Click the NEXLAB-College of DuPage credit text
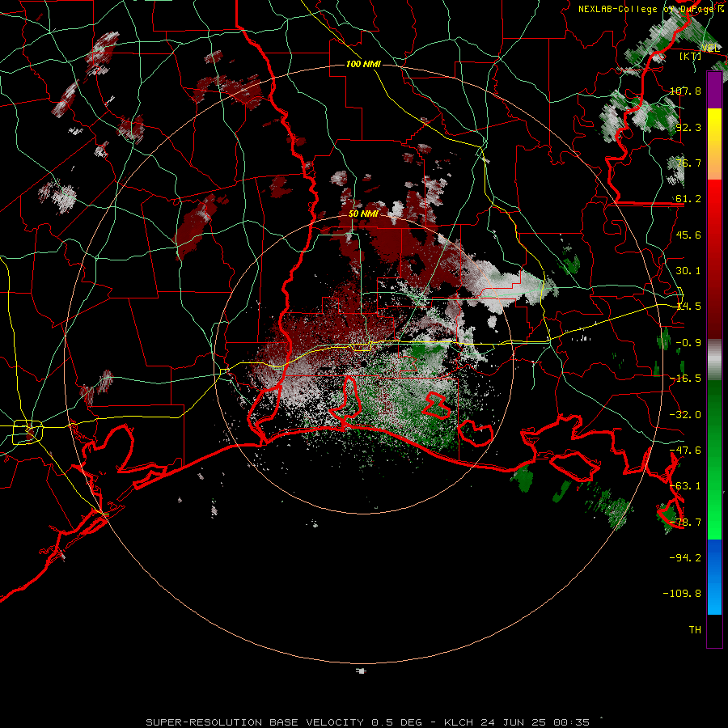The image size is (728, 728). 650,9
